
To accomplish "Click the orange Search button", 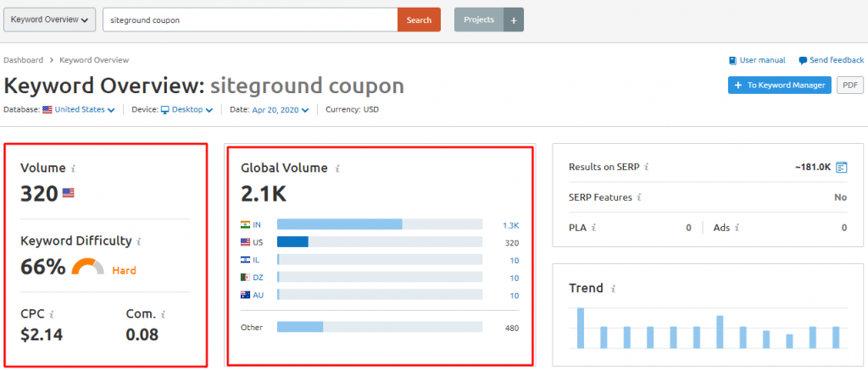I will pyautogui.click(x=419, y=20).
